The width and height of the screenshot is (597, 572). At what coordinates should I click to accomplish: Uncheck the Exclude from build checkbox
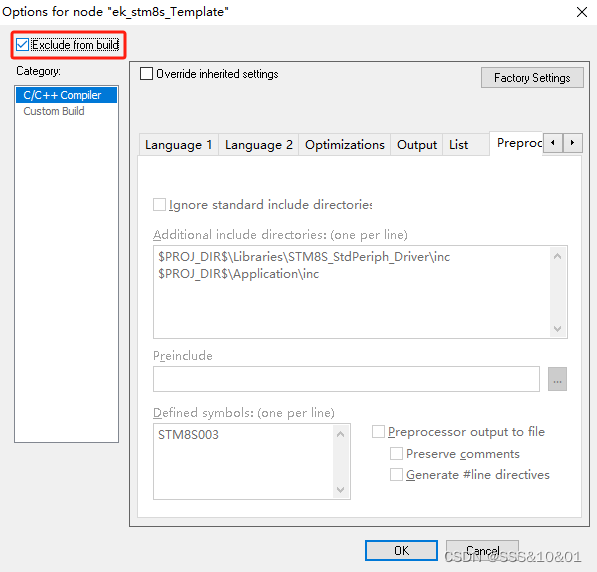click(x=22, y=45)
